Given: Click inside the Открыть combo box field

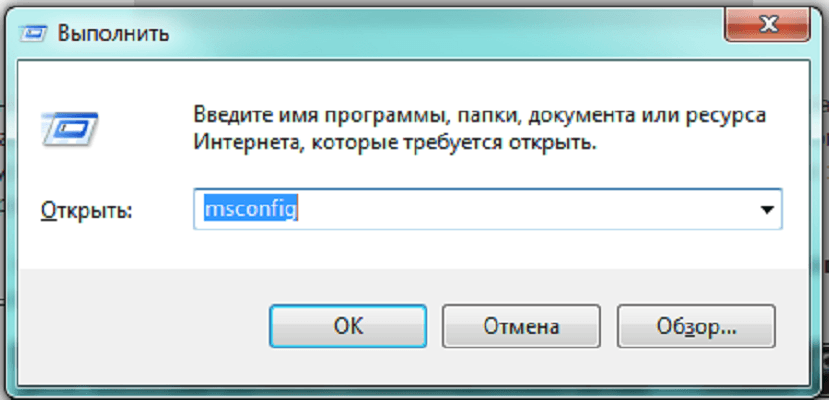Looking at the screenshot, I should [487, 210].
